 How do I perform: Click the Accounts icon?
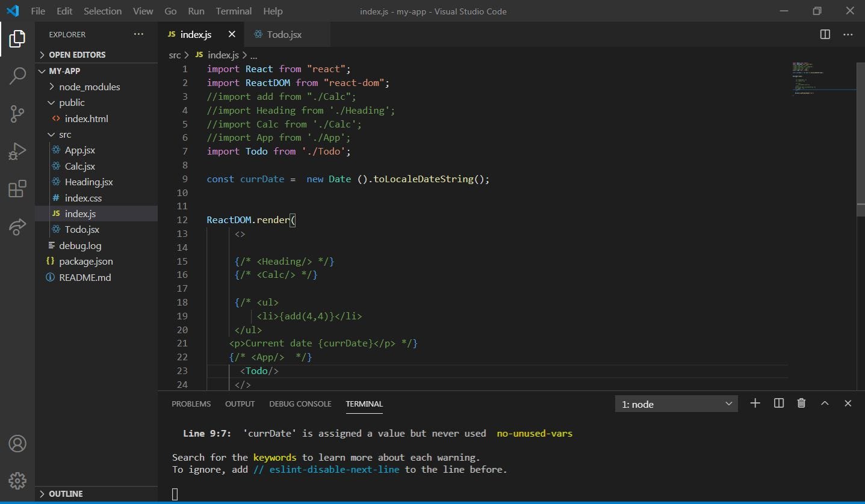click(17, 443)
